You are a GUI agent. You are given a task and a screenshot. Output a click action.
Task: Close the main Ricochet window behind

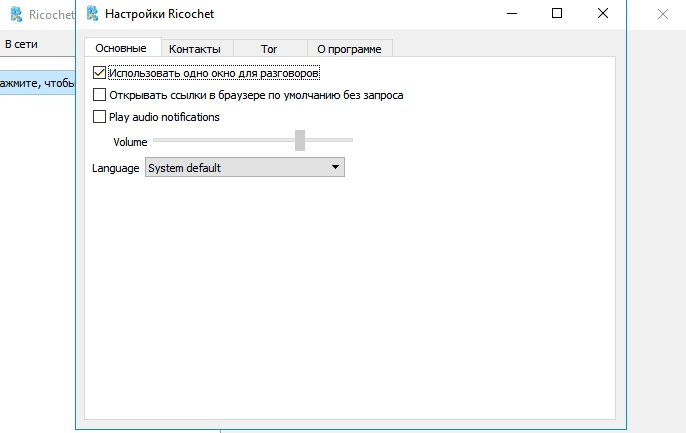(x=663, y=14)
